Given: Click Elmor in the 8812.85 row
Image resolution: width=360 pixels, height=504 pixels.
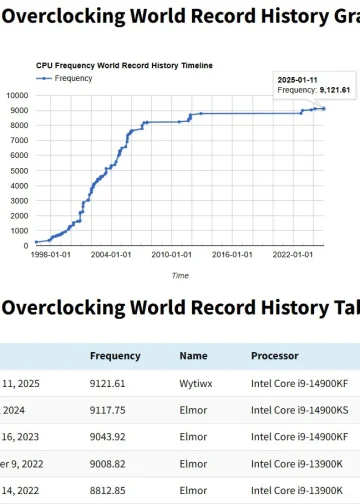Looking at the screenshot, I should click(193, 491).
